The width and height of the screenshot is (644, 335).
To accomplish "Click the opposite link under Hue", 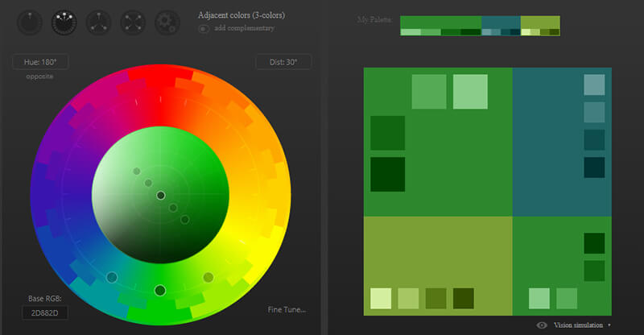I will tap(39, 77).
